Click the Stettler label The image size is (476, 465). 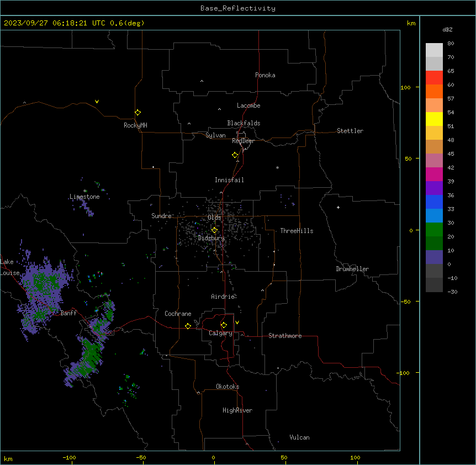point(350,131)
